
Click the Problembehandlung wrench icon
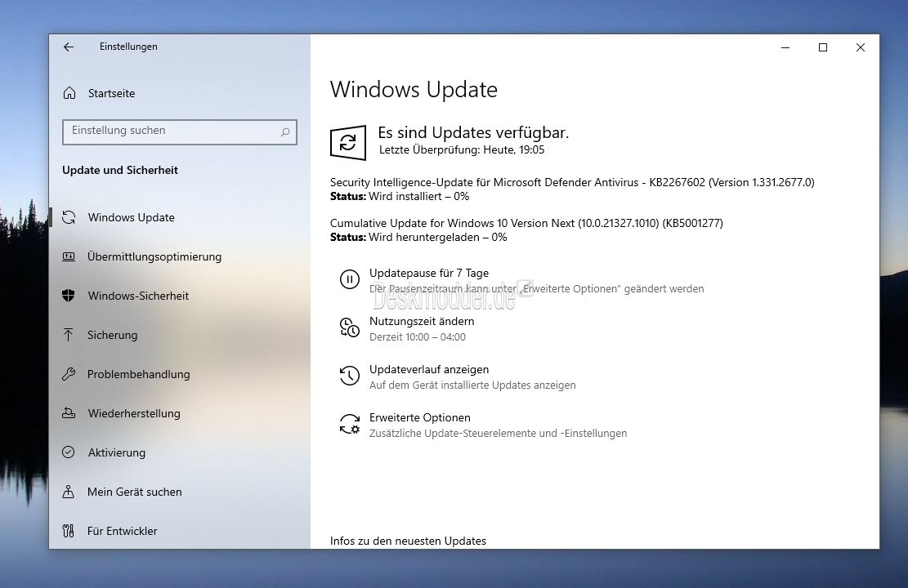(x=69, y=374)
